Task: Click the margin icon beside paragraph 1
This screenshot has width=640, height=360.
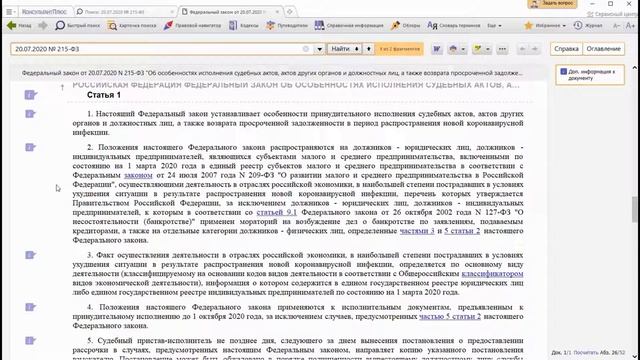Action: (x=31, y=114)
